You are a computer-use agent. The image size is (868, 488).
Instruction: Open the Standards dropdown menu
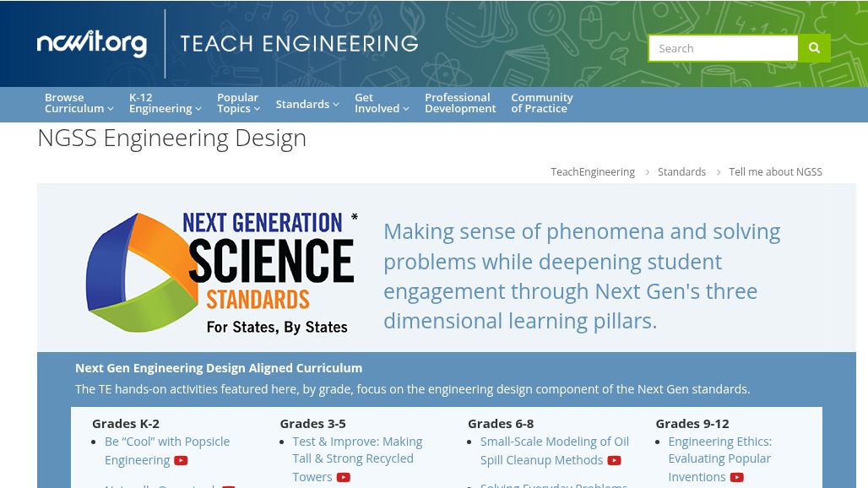[x=307, y=104]
